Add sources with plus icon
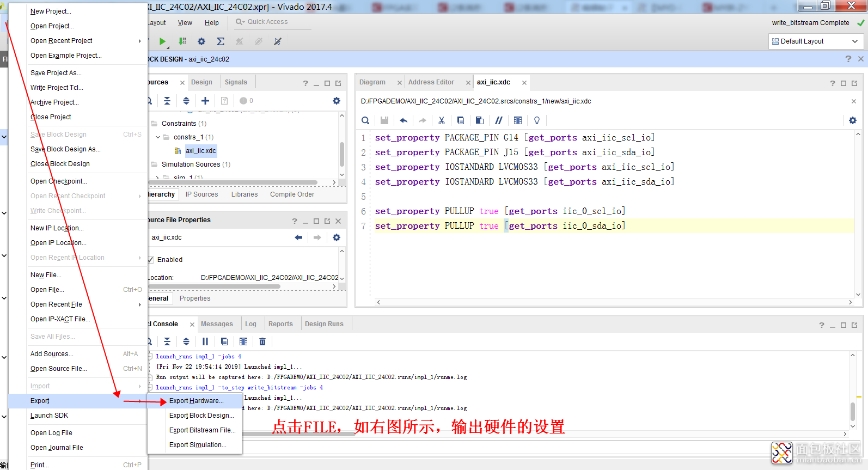This screenshot has height=470, width=868. pyautogui.click(x=205, y=101)
